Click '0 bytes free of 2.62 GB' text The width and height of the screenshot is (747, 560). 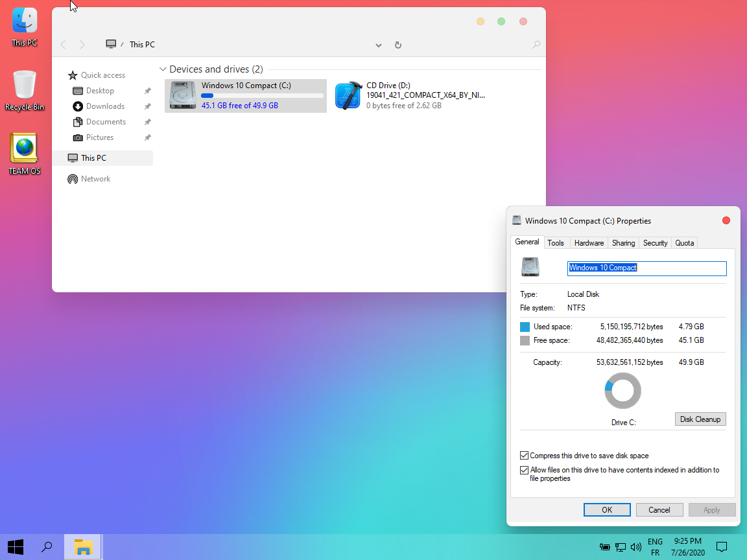pyautogui.click(x=404, y=106)
